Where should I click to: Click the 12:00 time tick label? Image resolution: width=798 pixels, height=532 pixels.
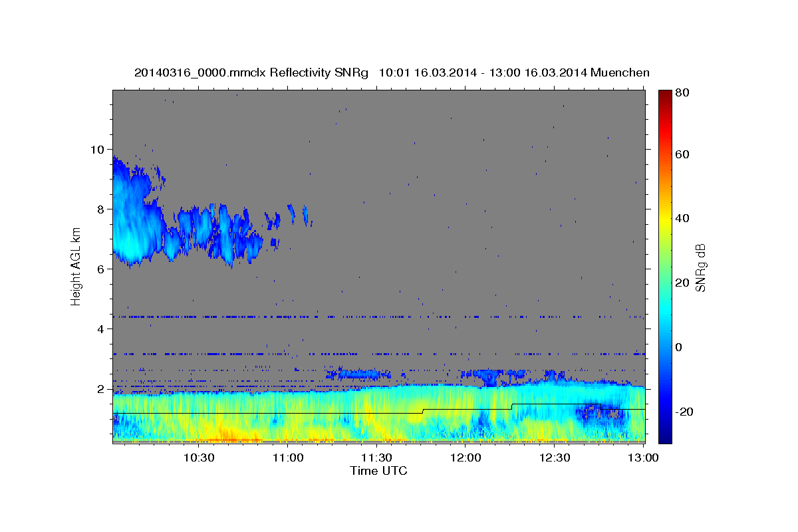tap(465, 458)
